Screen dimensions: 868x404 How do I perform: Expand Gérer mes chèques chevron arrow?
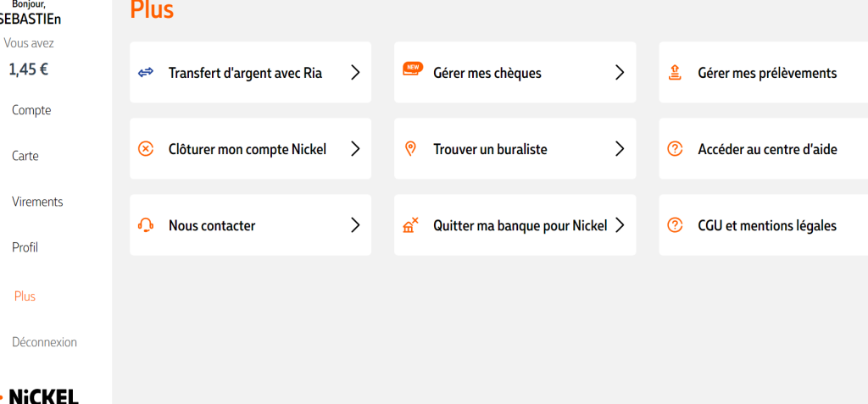click(620, 73)
